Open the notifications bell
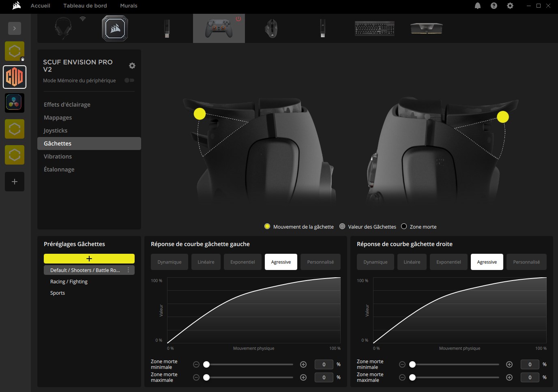 click(478, 6)
